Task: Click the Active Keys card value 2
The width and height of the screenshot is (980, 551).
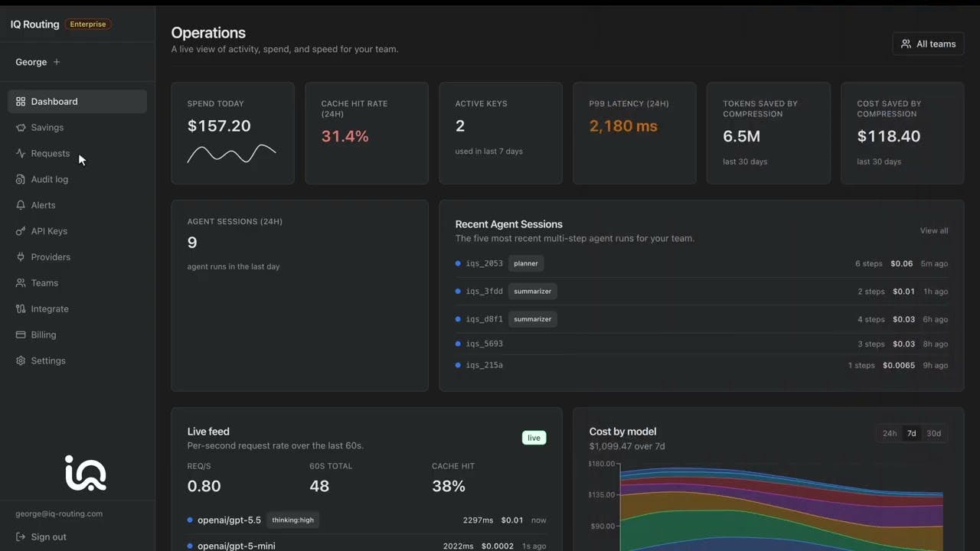Action: (x=460, y=126)
